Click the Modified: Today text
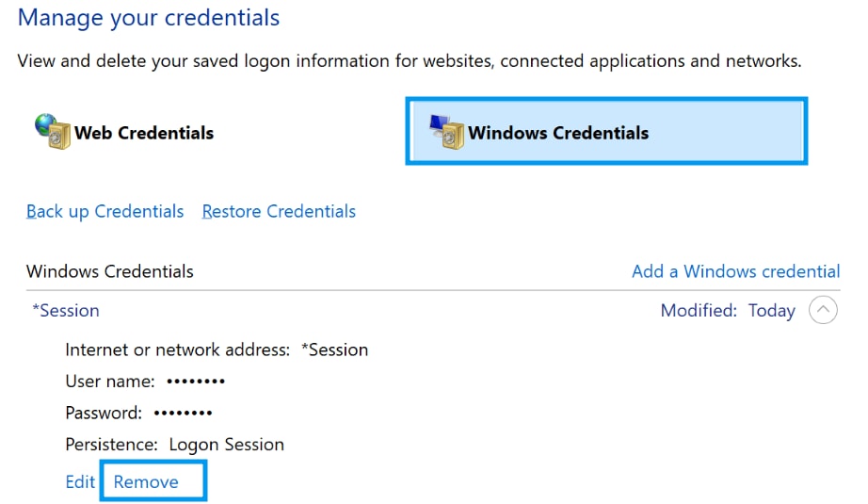 (728, 310)
